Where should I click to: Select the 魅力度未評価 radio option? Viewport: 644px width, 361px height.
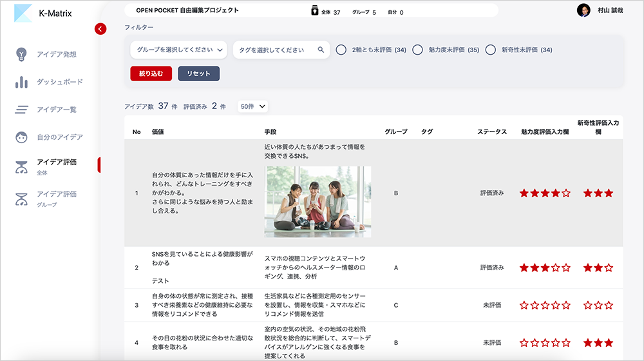tap(417, 50)
